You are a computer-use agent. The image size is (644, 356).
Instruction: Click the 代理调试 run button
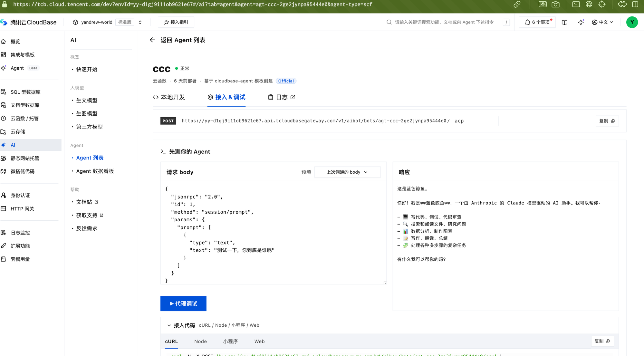click(183, 303)
